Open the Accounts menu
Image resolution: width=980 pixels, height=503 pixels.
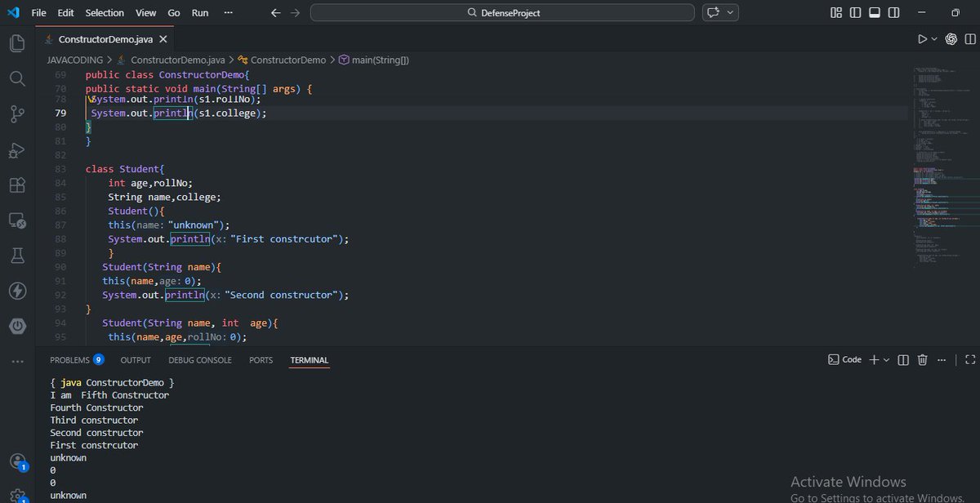pos(17,462)
